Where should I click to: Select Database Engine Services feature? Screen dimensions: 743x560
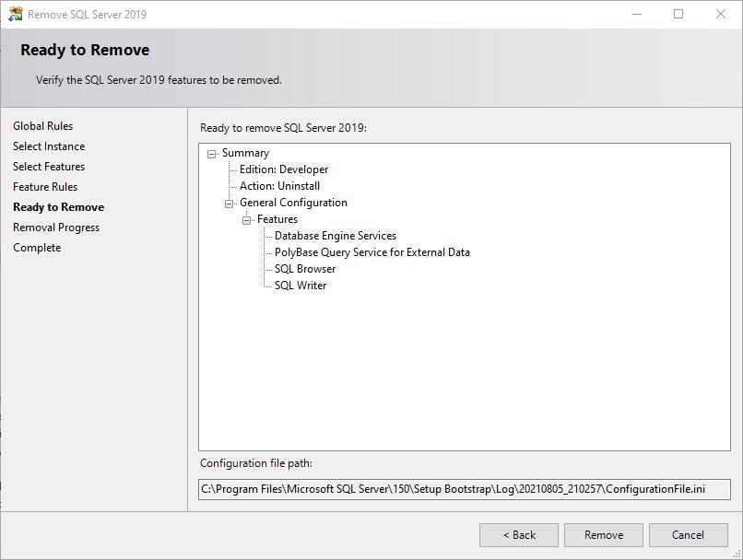[335, 236]
